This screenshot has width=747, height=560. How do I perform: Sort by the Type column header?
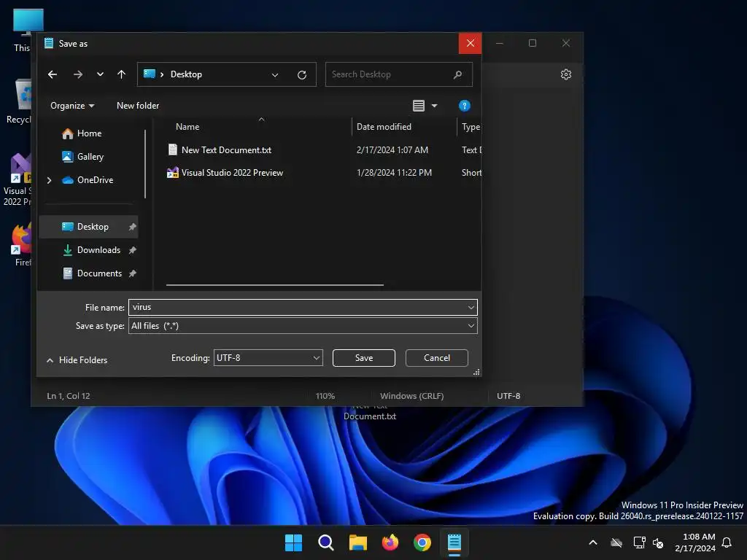(x=471, y=127)
